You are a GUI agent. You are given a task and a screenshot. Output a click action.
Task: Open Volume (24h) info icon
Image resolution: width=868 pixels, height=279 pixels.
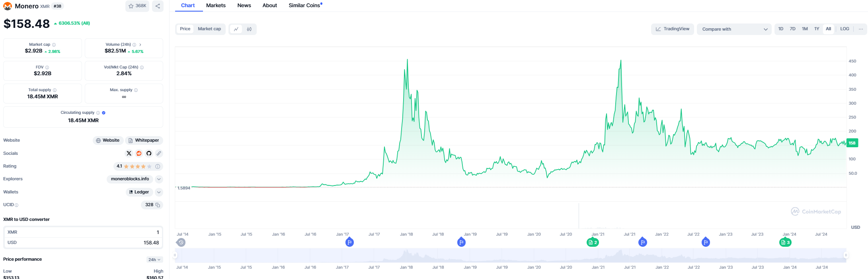(x=134, y=45)
